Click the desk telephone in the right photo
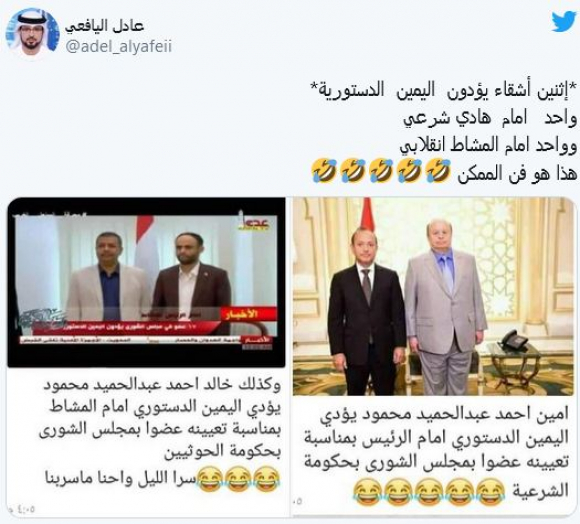This screenshot has width=580, height=524. (515, 340)
